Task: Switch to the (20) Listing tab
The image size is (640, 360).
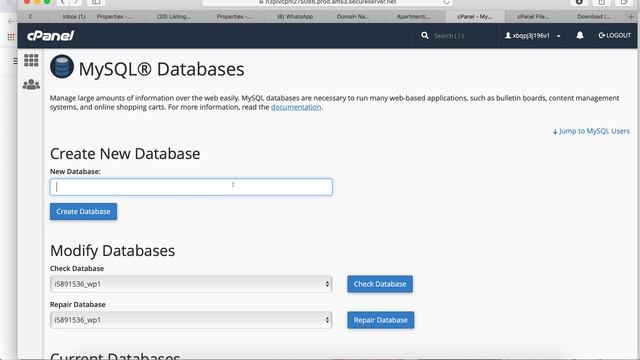Action: coord(174,17)
